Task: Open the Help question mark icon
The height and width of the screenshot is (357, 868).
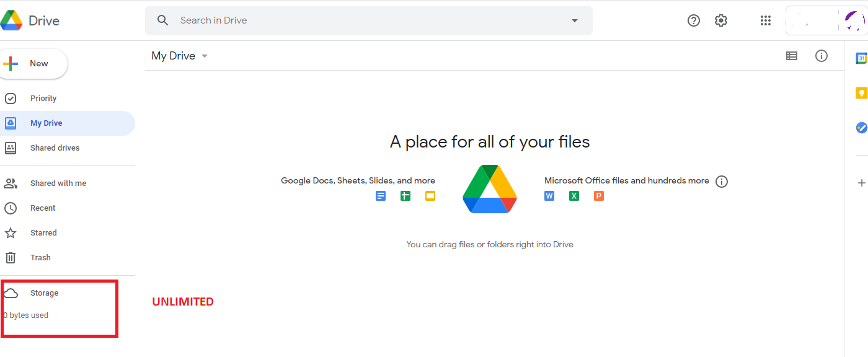Action: coord(694,20)
